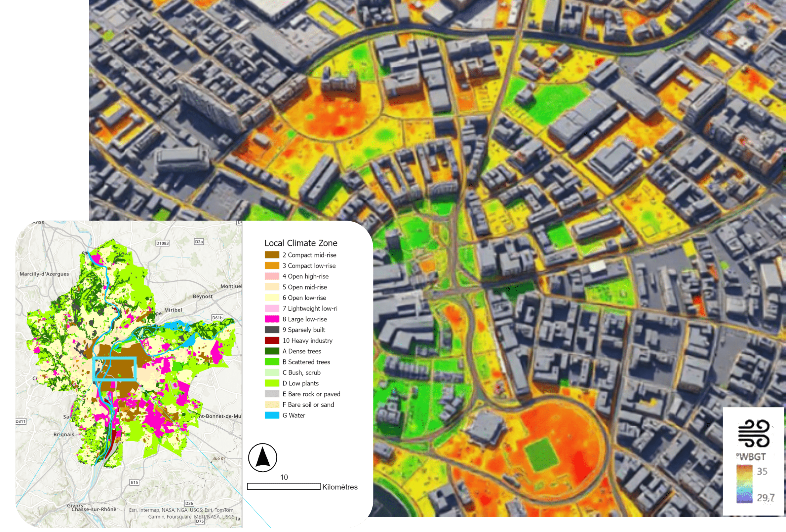The height and width of the screenshot is (532, 786).
Task: Click the Local Climate Zone legend title
Action: (301, 243)
